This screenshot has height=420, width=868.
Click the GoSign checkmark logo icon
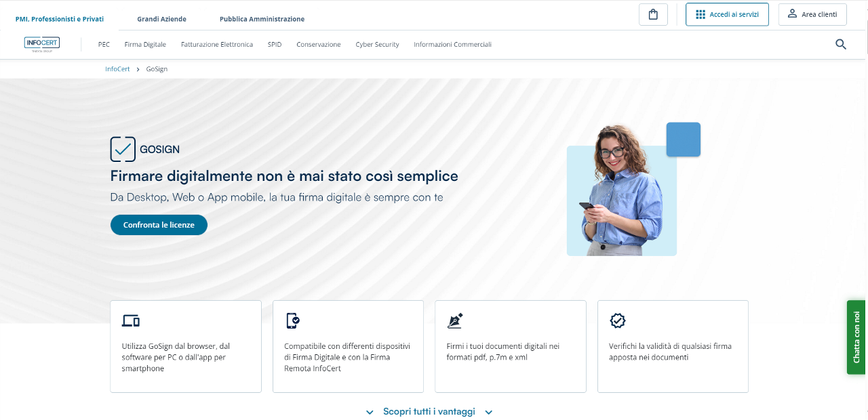[123, 149]
